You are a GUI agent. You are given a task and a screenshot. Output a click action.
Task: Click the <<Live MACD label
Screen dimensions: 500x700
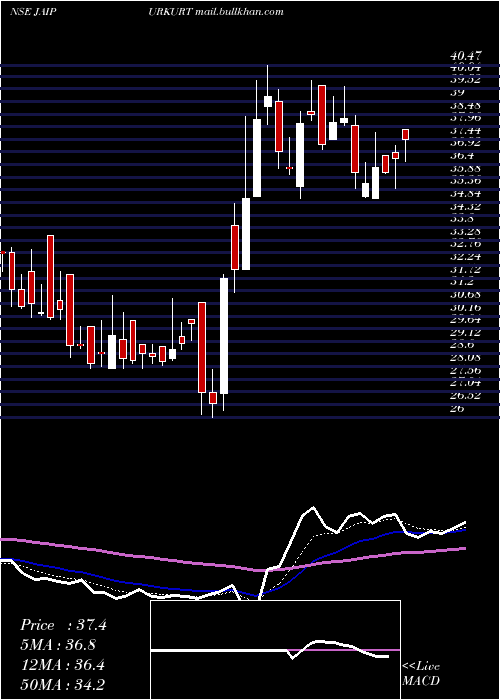click(x=421, y=673)
